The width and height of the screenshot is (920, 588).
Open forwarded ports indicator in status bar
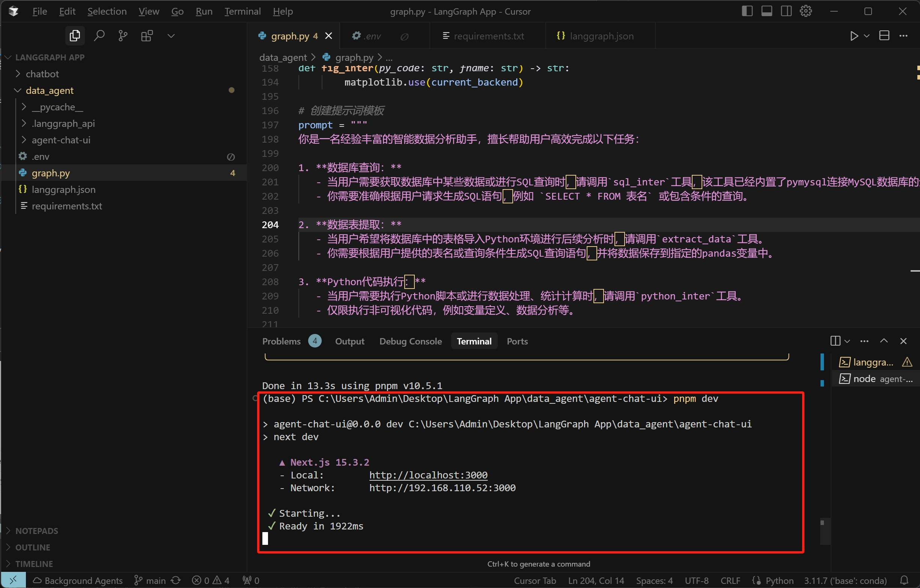(251, 580)
